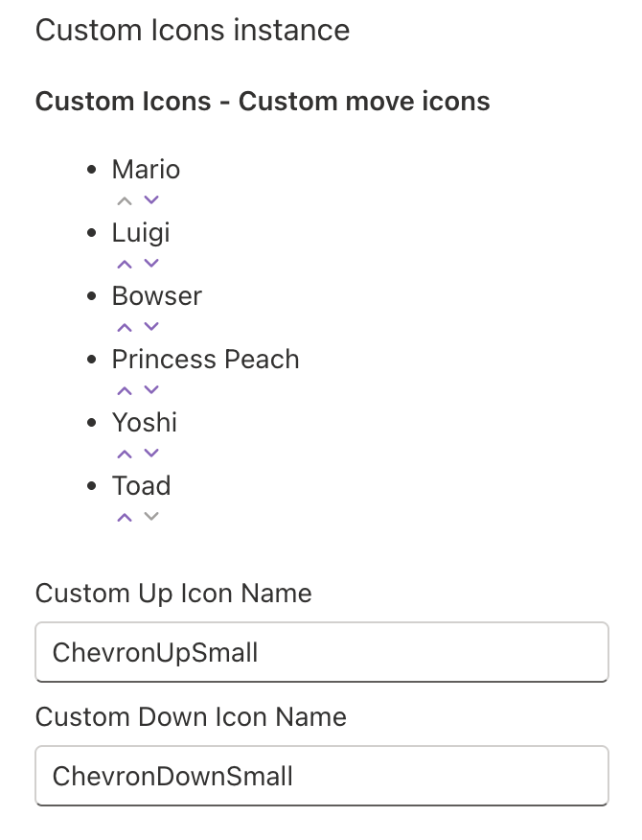Move Princess Peach up one position
The image size is (642, 840).
pyautogui.click(x=124, y=390)
